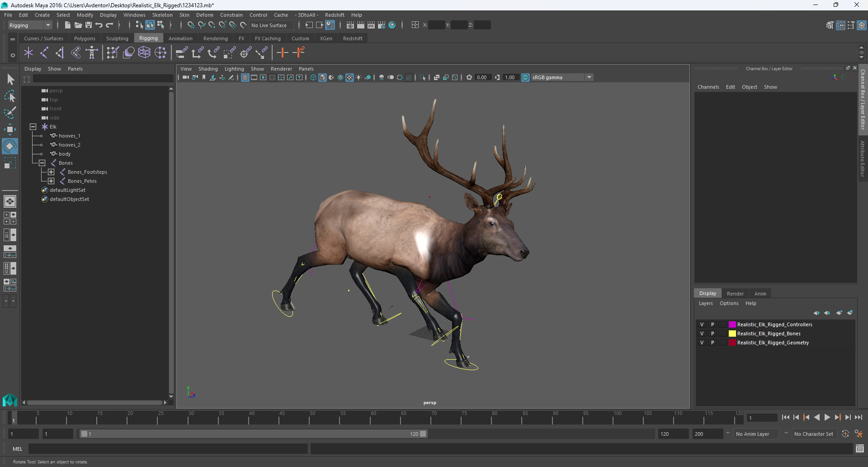Image resolution: width=868 pixels, height=467 pixels.
Task: Click the Layers menu in Layer Editor
Action: click(706, 303)
